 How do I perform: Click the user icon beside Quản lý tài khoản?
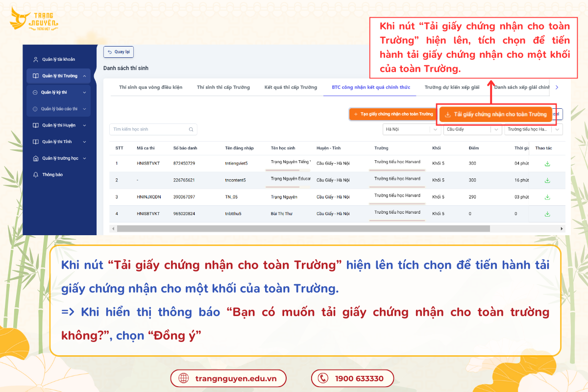(x=35, y=59)
